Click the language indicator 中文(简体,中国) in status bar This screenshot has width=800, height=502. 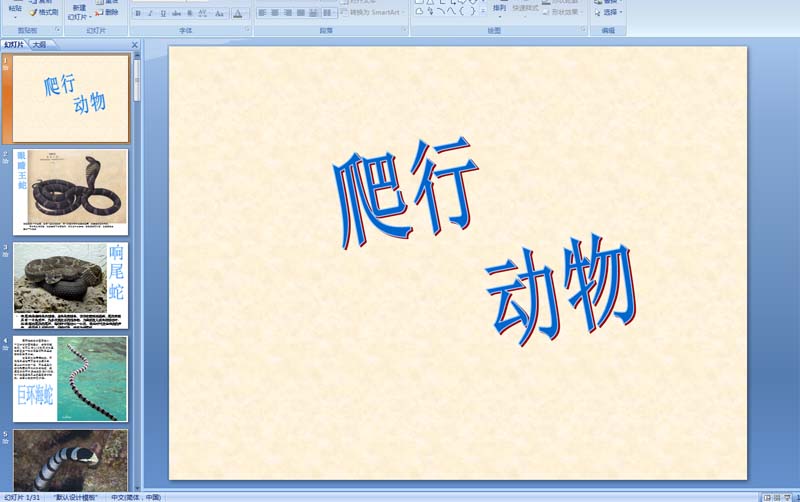tap(135, 497)
